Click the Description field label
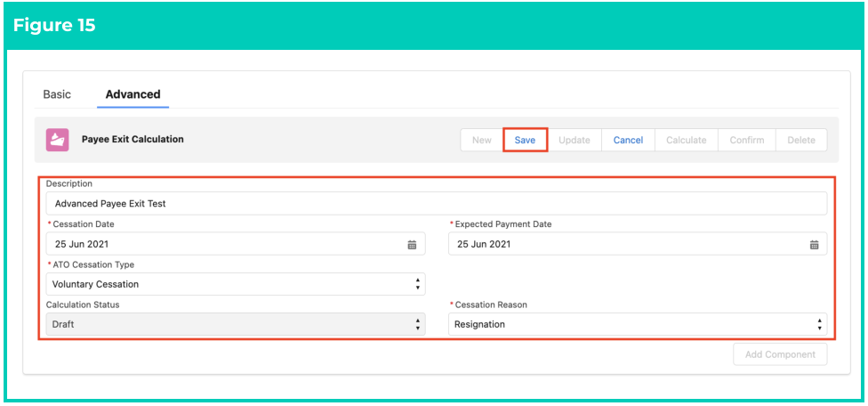 (69, 183)
